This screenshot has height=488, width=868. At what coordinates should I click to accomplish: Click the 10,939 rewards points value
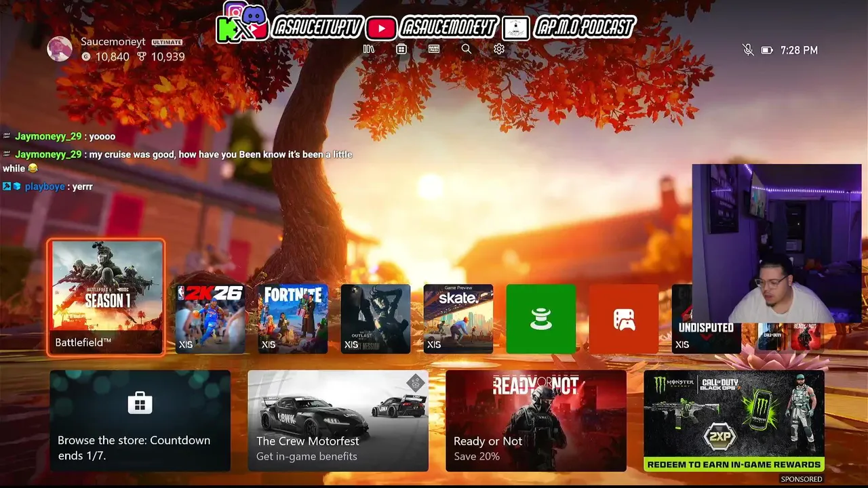[167, 57]
